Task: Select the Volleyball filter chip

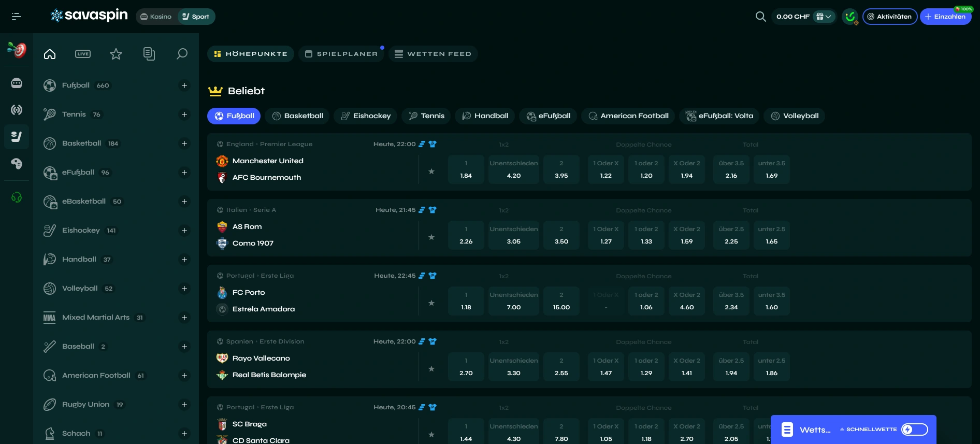Action: pyautogui.click(x=795, y=116)
